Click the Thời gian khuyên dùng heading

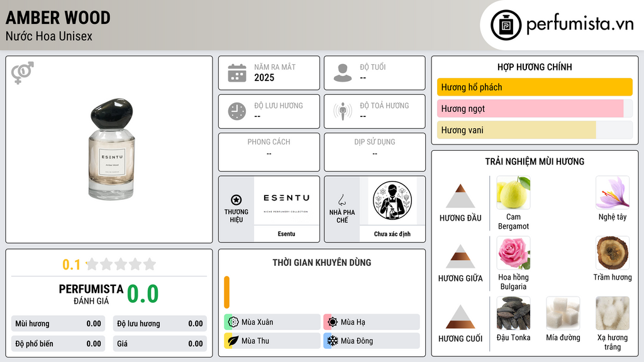point(322,263)
